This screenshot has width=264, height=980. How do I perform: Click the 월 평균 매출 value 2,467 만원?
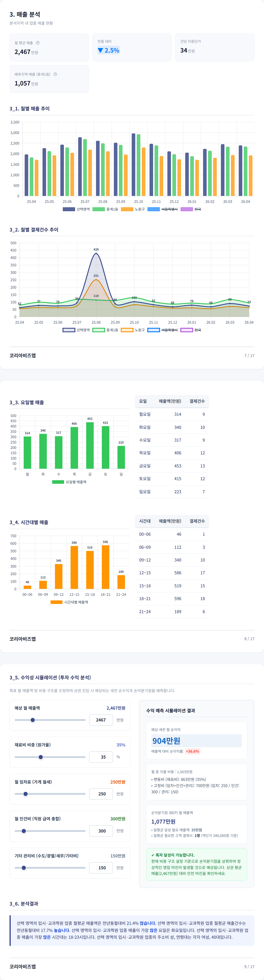(26, 52)
